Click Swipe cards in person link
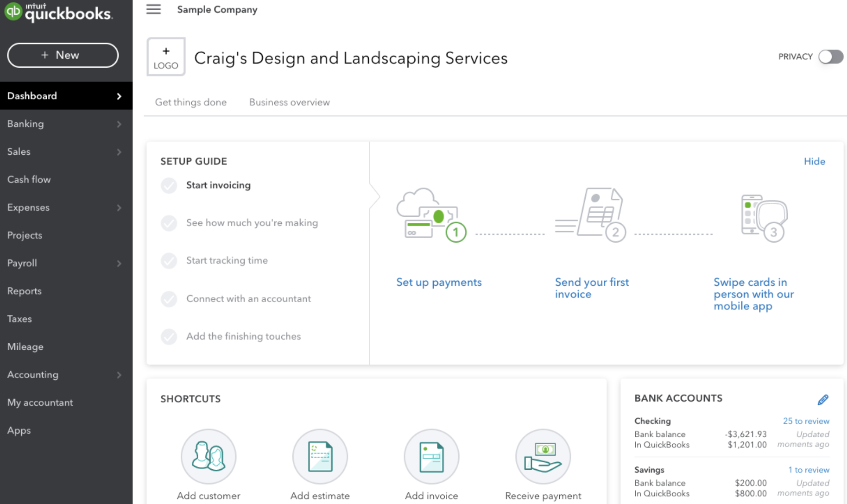Image resolution: width=847 pixels, height=504 pixels. tap(753, 294)
